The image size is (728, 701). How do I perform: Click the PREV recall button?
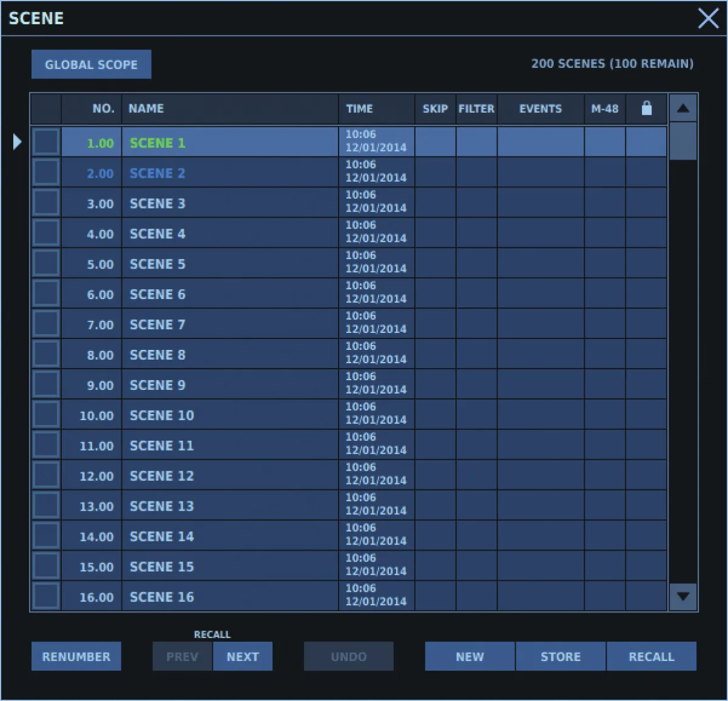(183, 657)
